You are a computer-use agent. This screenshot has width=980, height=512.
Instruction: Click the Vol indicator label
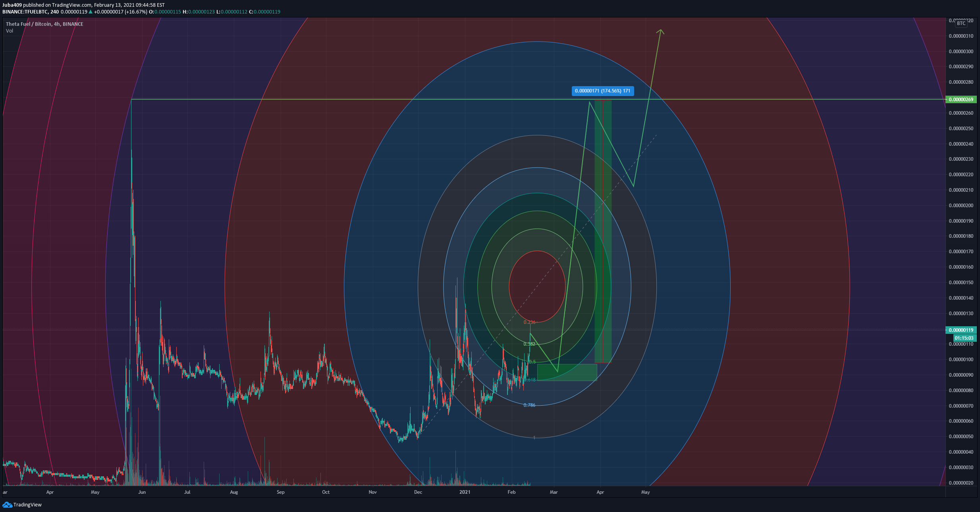10,31
